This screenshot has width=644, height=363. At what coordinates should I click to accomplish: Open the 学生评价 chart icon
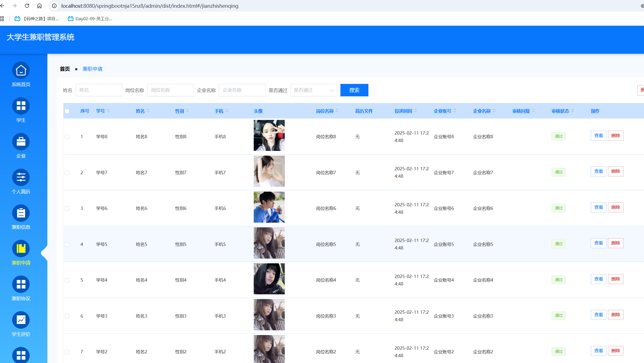point(21,320)
